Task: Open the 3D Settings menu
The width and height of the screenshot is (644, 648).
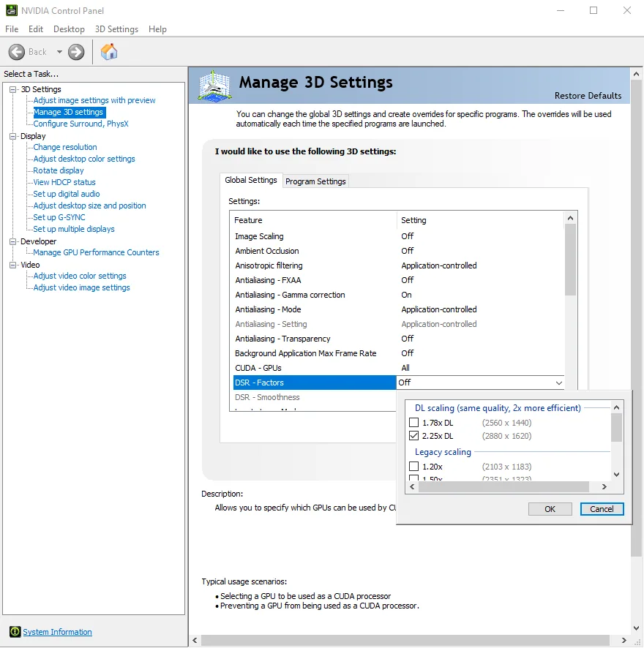Action: click(116, 29)
